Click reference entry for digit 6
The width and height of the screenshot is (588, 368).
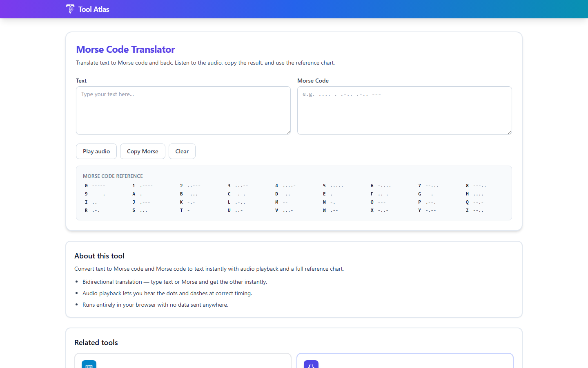pos(381,186)
